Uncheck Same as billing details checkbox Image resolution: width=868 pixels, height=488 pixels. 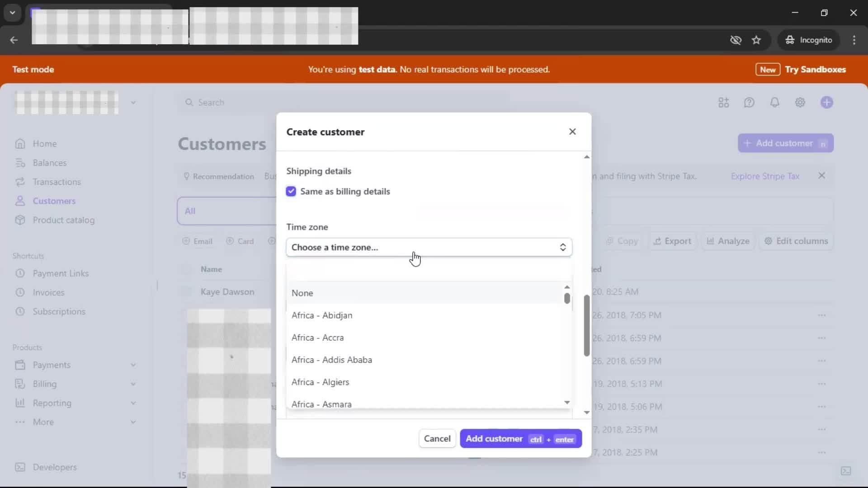pyautogui.click(x=291, y=192)
